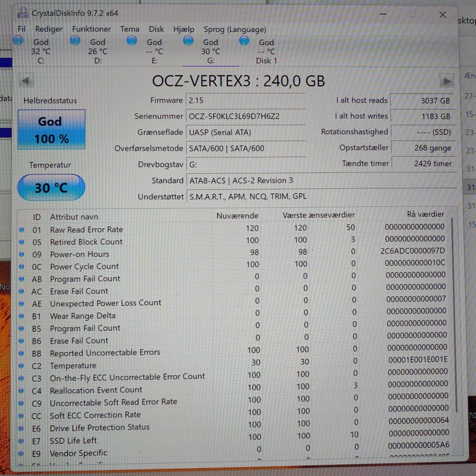
Task: Open the Tema menu
Action: click(130, 29)
